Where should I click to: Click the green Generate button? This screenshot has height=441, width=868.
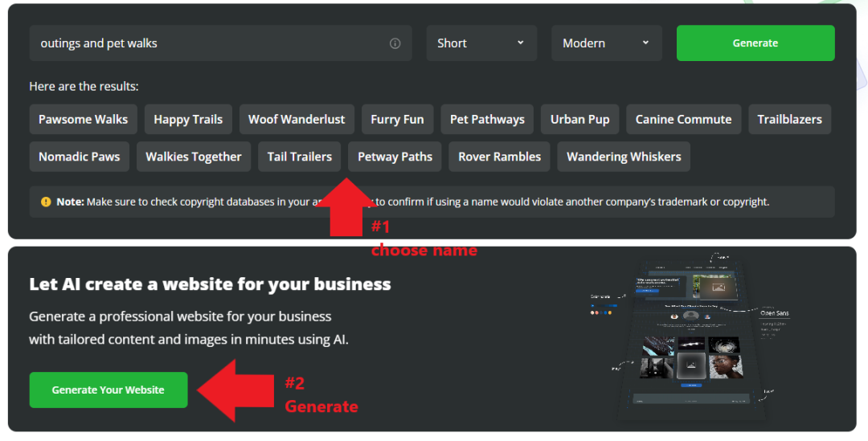755,43
